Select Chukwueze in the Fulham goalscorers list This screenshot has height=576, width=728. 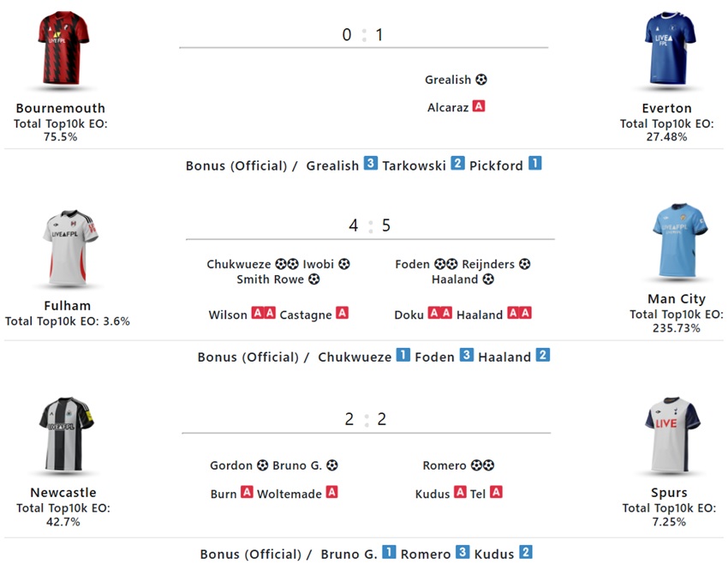pos(238,264)
